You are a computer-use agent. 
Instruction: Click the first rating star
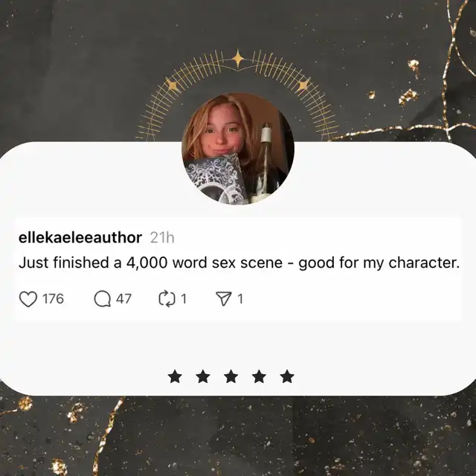coord(175,376)
